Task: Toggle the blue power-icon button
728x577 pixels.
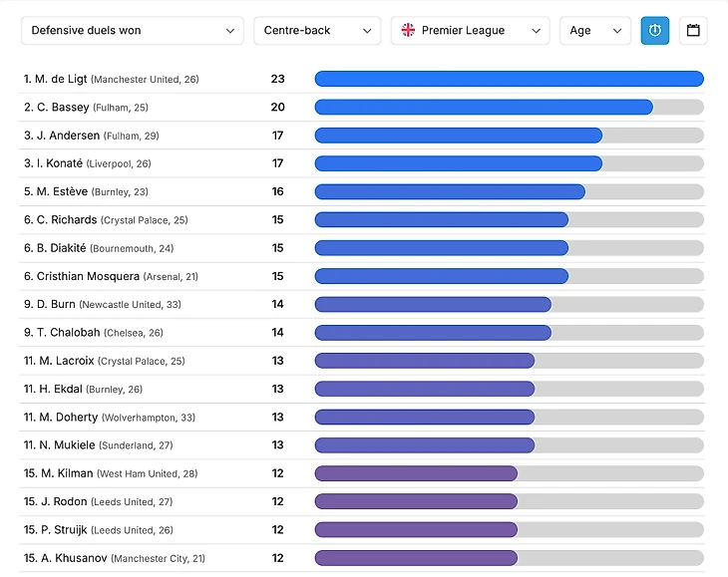Action: (654, 31)
